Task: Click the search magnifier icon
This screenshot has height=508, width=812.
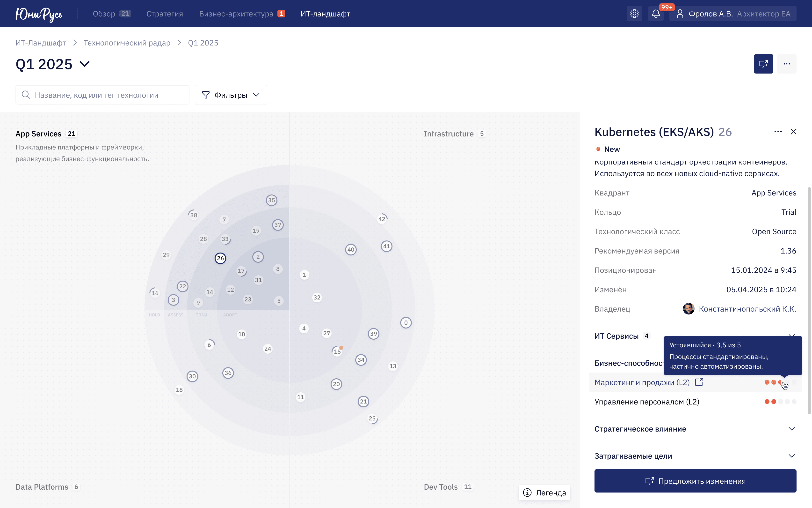Action: (26, 95)
